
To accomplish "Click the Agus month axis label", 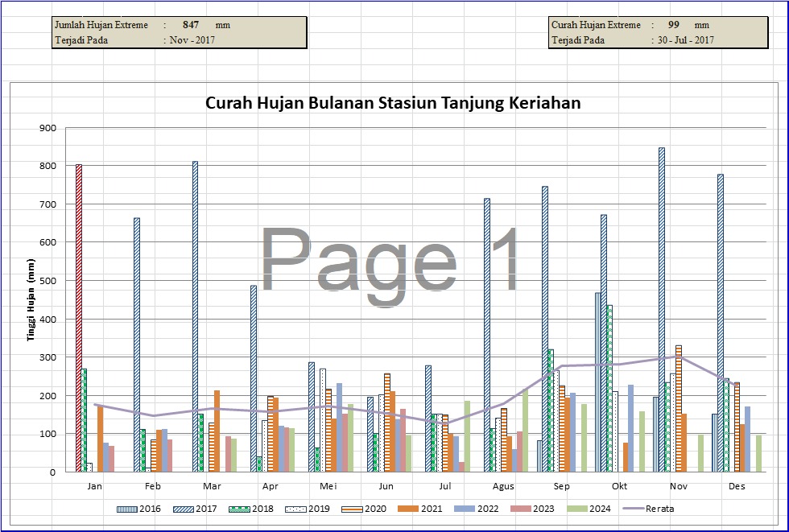I will [503, 486].
